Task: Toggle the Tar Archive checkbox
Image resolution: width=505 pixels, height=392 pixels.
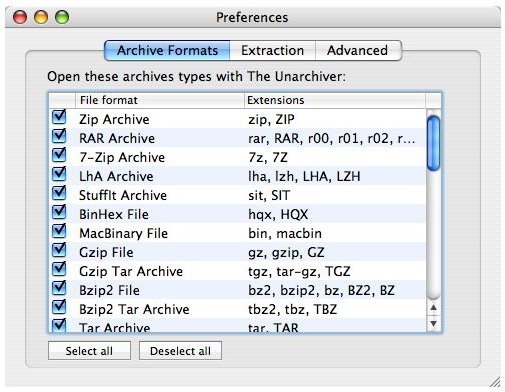Action: point(59,325)
